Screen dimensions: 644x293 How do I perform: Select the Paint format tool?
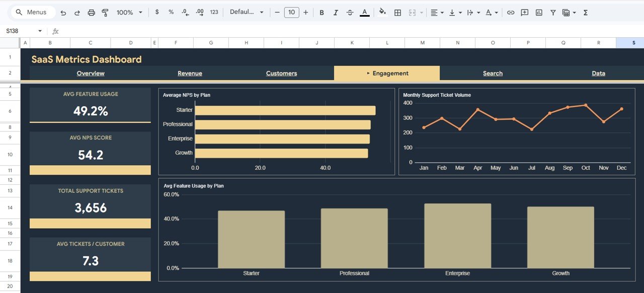[105, 12]
